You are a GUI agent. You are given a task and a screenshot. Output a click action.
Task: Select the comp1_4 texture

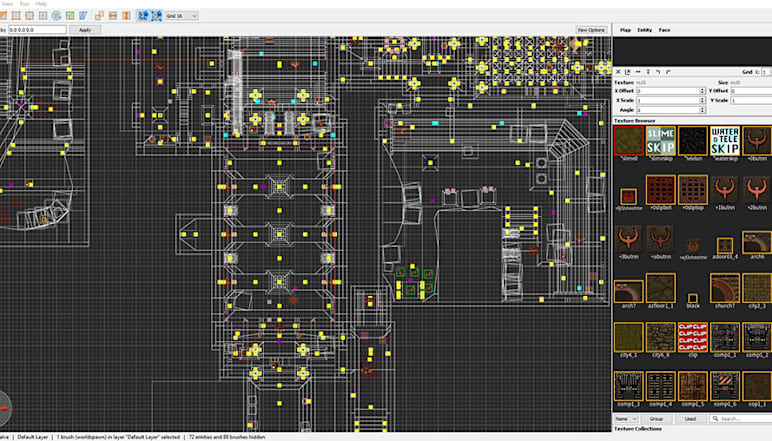point(660,386)
